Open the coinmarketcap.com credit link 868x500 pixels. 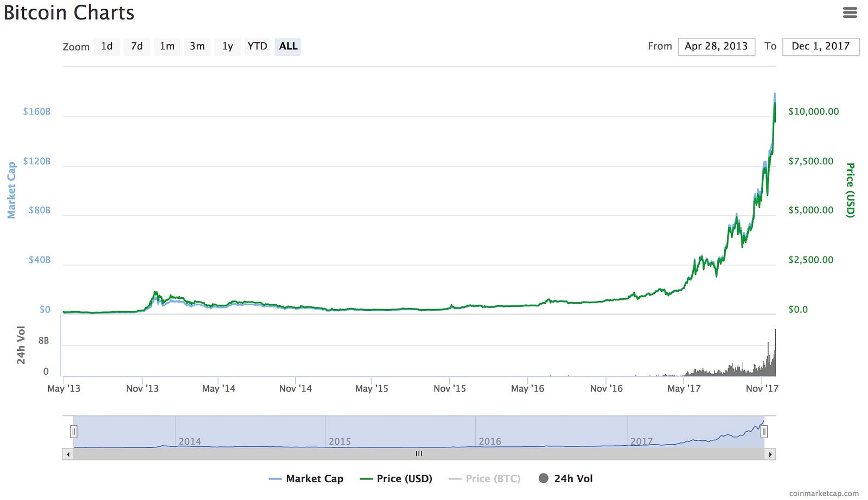click(x=824, y=493)
